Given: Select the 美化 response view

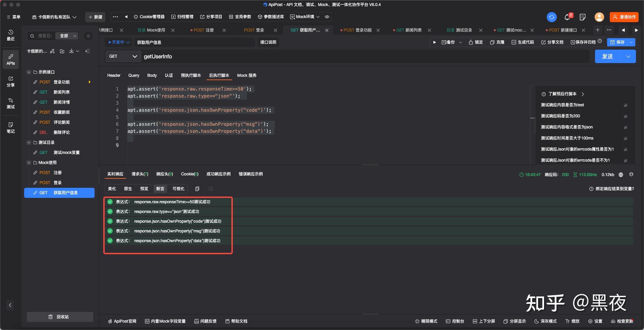Looking at the screenshot, I should 112,189.
